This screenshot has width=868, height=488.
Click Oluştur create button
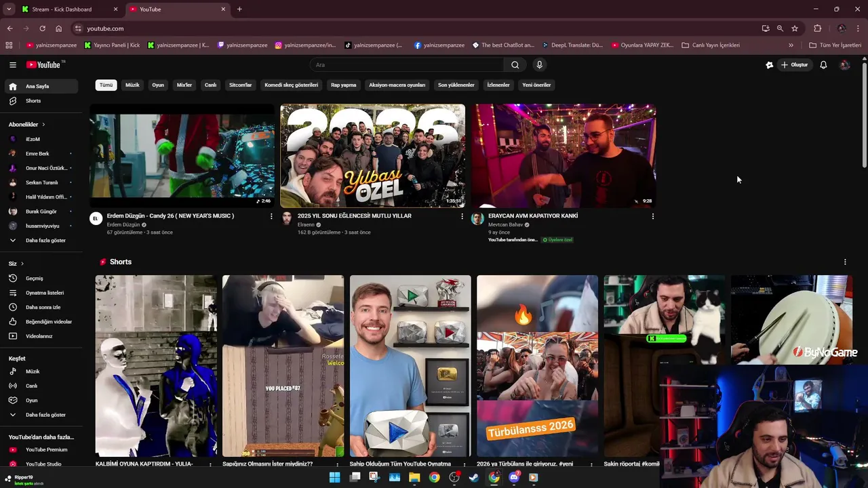pos(794,65)
